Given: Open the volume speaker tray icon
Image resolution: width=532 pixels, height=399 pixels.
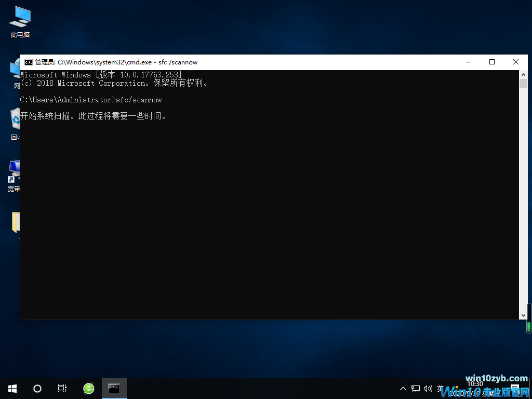Looking at the screenshot, I should [x=428, y=389].
